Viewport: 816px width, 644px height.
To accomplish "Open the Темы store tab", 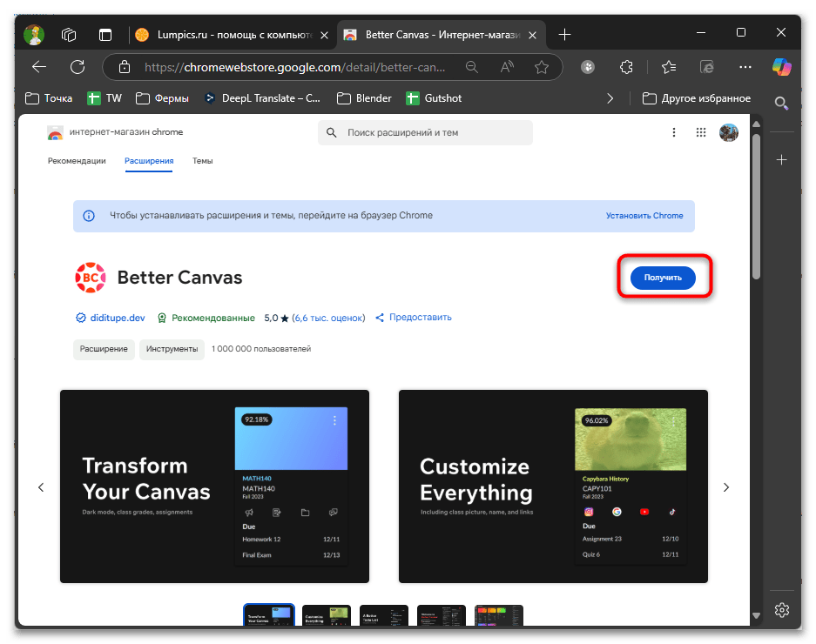I will [x=202, y=161].
